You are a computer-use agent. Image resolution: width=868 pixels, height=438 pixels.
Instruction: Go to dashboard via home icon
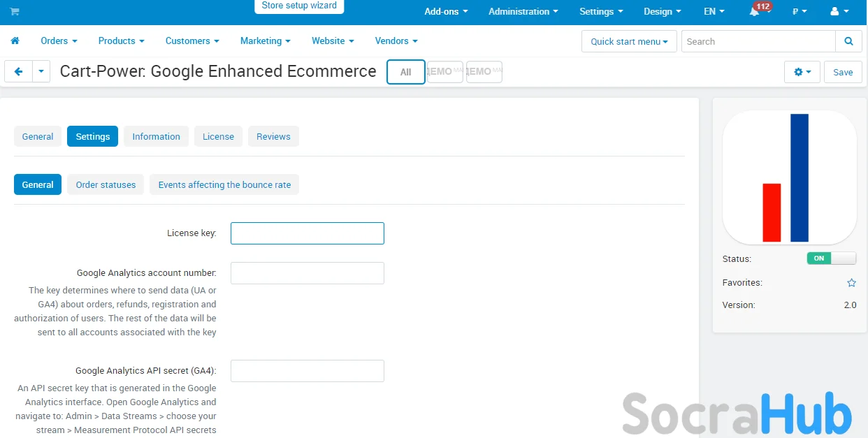tap(15, 41)
